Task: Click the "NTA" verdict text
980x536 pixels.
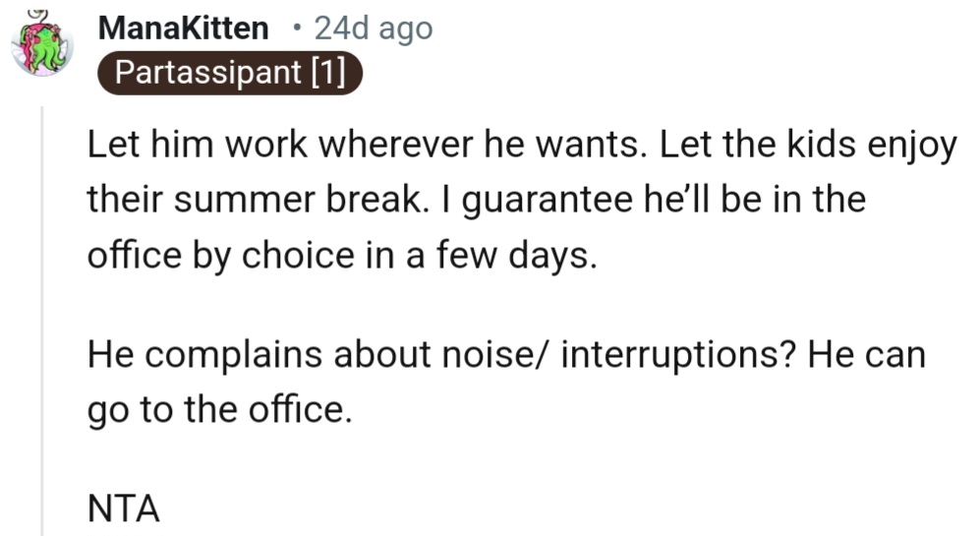Action: pos(124,509)
